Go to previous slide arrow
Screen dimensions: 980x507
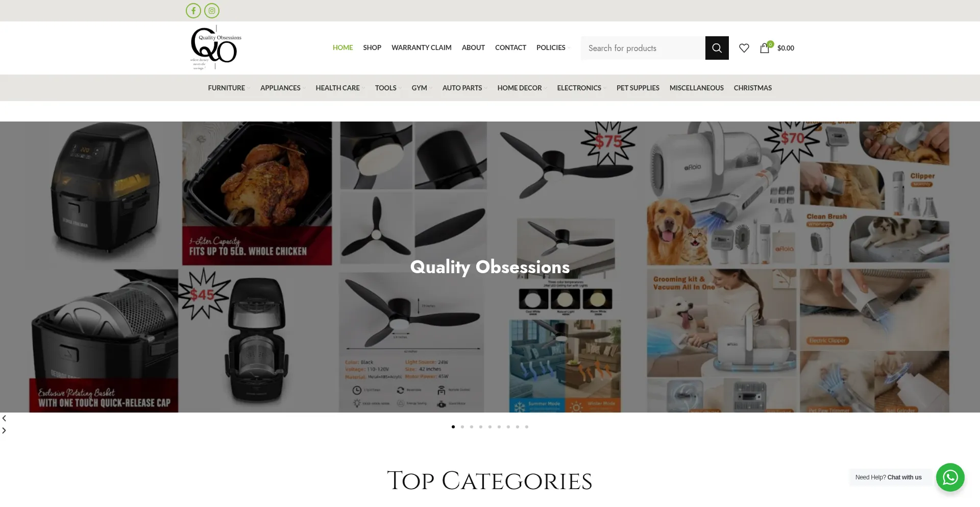4,418
